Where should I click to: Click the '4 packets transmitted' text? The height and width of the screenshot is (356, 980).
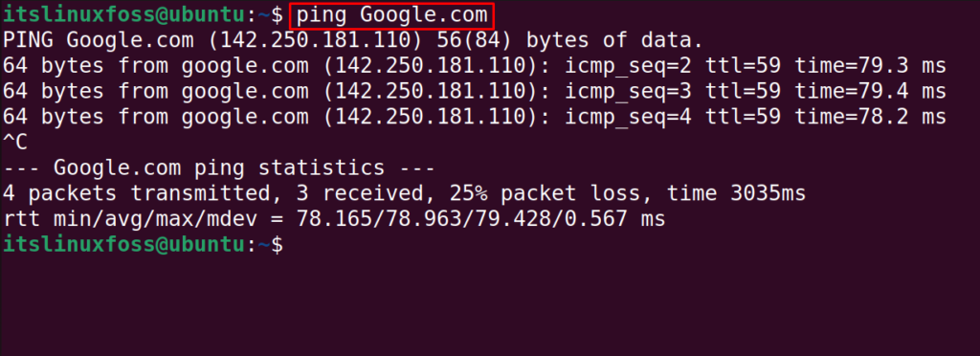point(138,194)
